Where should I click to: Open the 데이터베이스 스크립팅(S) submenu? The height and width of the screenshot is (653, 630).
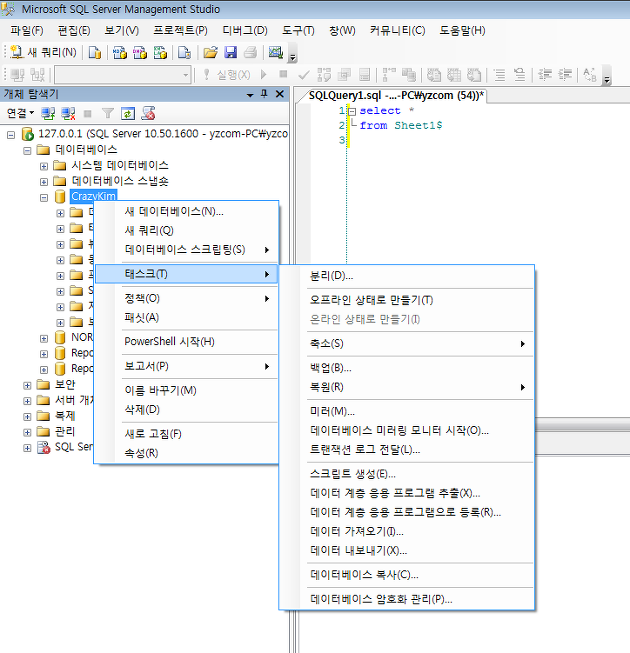[x=187, y=249]
